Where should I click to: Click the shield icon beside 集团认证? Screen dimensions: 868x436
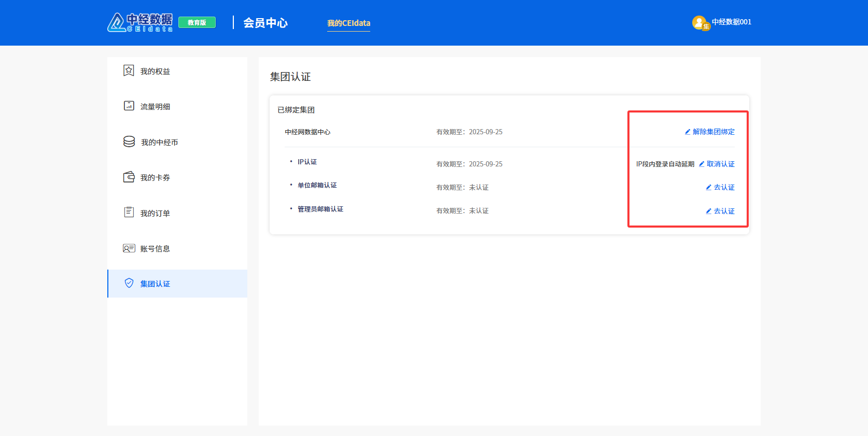129,283
